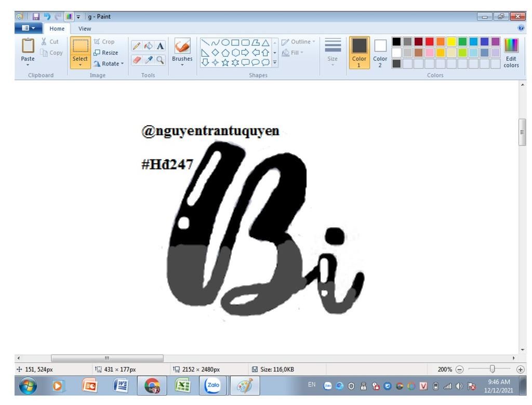Screen dimensions: 532x405
Task: Open Customize Quick Access Toolbar dropdown
Action: 78,17
